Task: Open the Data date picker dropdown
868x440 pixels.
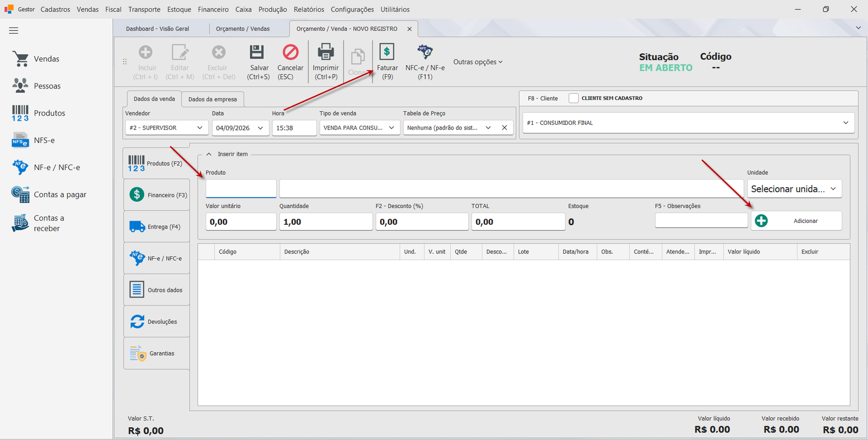Action: [260, 128]
